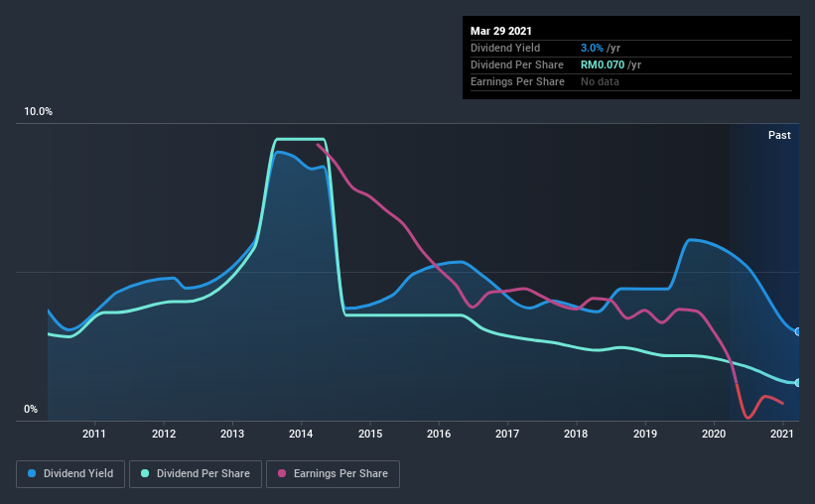Click the 3.0% dividend yield value

click(x=592, y=48)
